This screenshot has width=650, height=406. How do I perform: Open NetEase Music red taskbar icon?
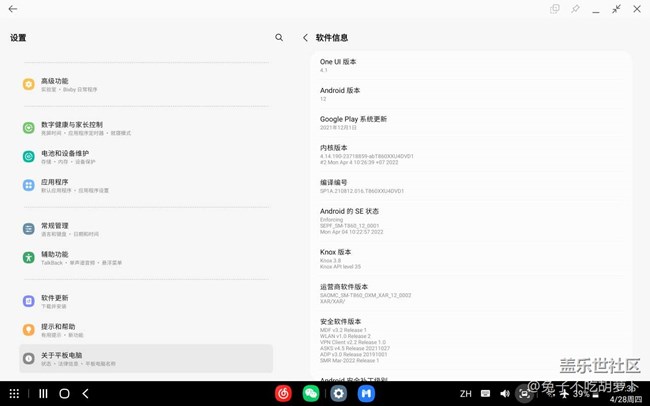click(x=283, y=394)
